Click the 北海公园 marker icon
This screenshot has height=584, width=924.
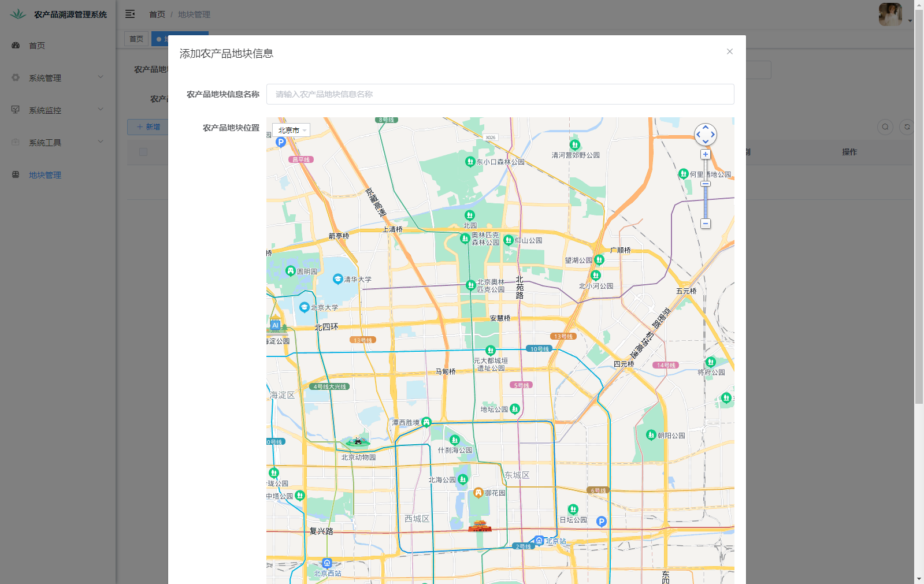click(462, 479)
